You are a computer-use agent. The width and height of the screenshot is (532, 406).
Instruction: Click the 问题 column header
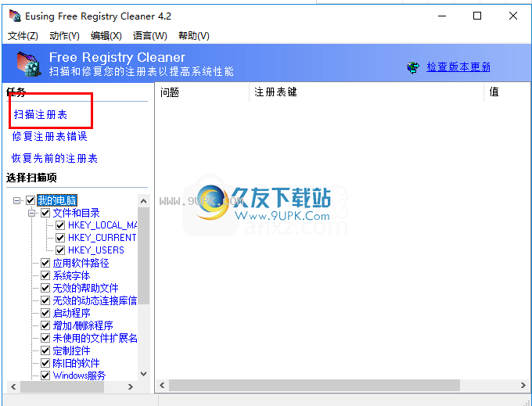click(202, 92)
